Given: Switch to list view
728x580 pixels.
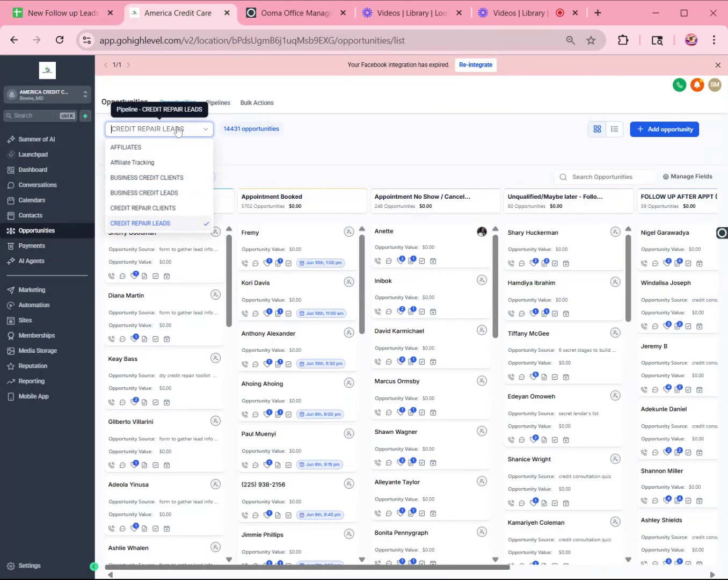Looking at the screenshot, I should (x=615, y=129).
